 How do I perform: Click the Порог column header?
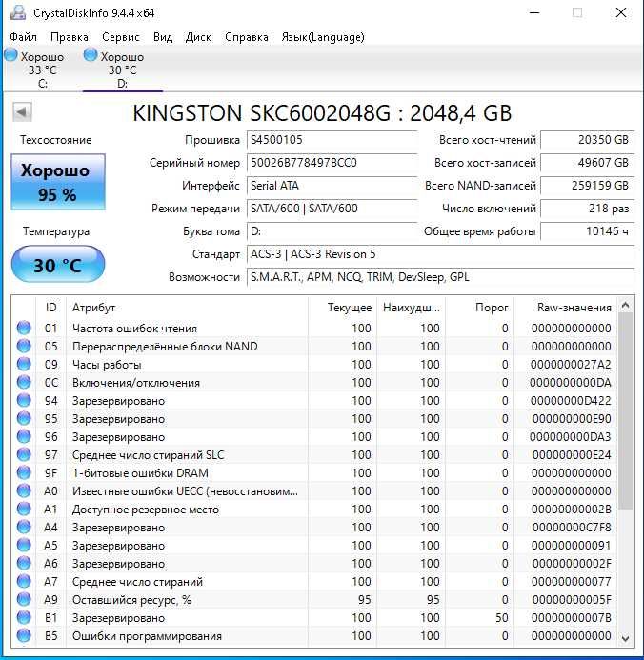[479, 308]
